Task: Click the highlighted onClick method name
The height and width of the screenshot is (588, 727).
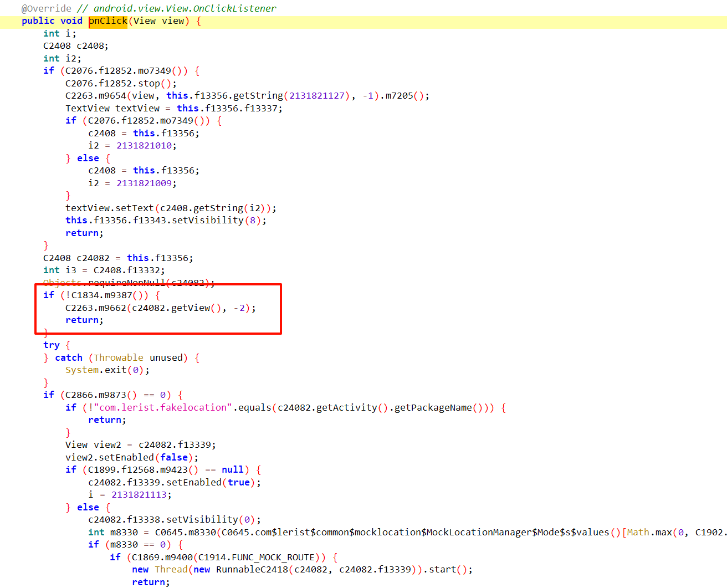Action: pyautogui.click(x=108, y=21)
